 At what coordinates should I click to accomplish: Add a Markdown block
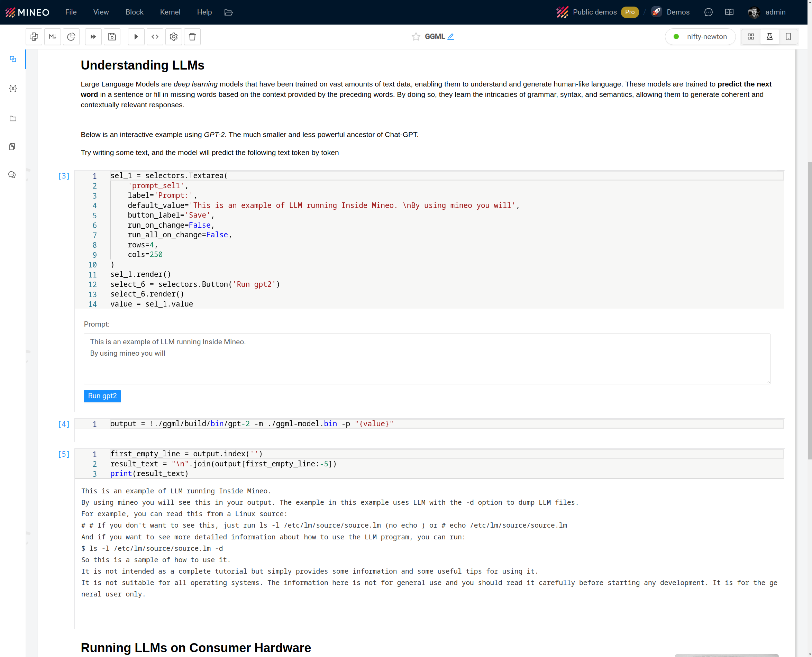point(53,37)
